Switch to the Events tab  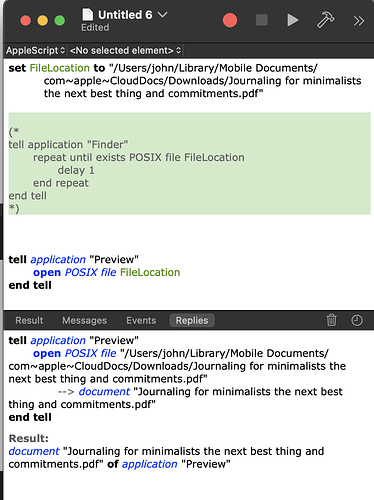click(141, 320)
